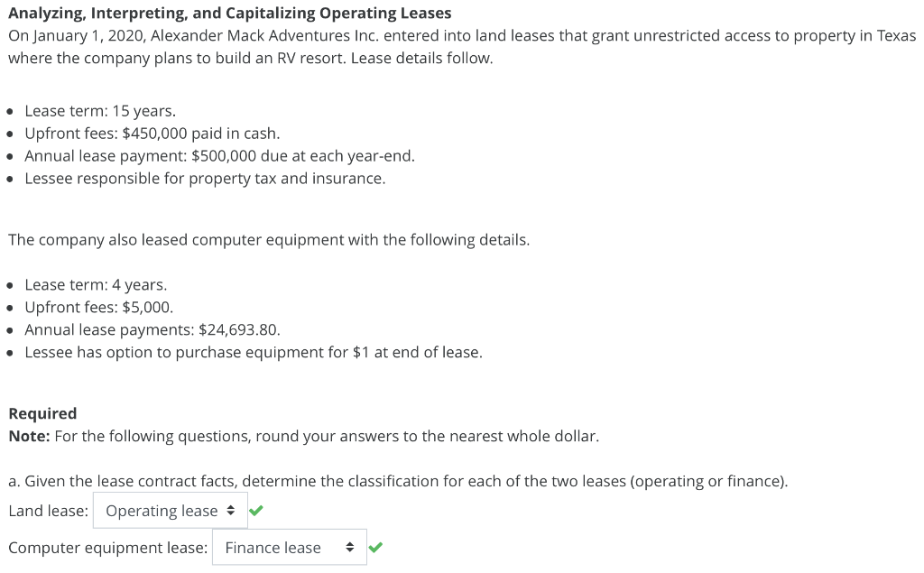The height and width of the screenshot is (573, 924).
Task: Click the checkmark next to Finance lease
Action: pyautogui.click(x=376, y=547)
